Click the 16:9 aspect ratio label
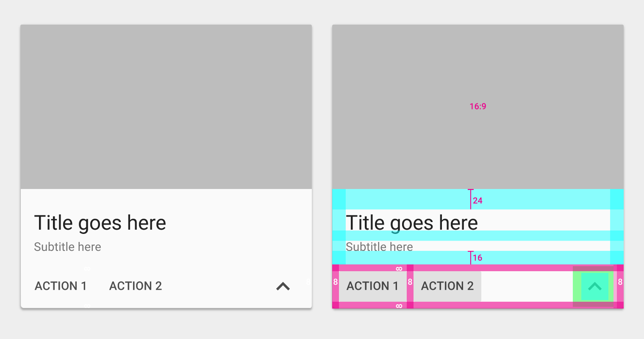Viewport: 644px width, 339px height. pos(478,106)
